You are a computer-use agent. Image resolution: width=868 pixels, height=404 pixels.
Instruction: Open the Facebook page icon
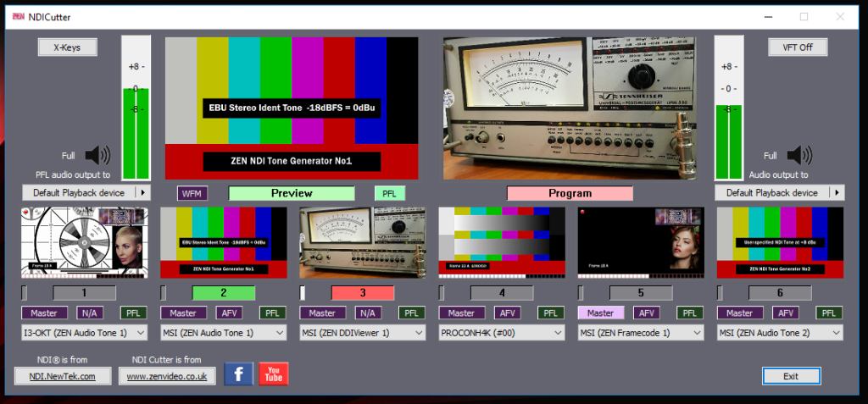click(x=238, y=374)
